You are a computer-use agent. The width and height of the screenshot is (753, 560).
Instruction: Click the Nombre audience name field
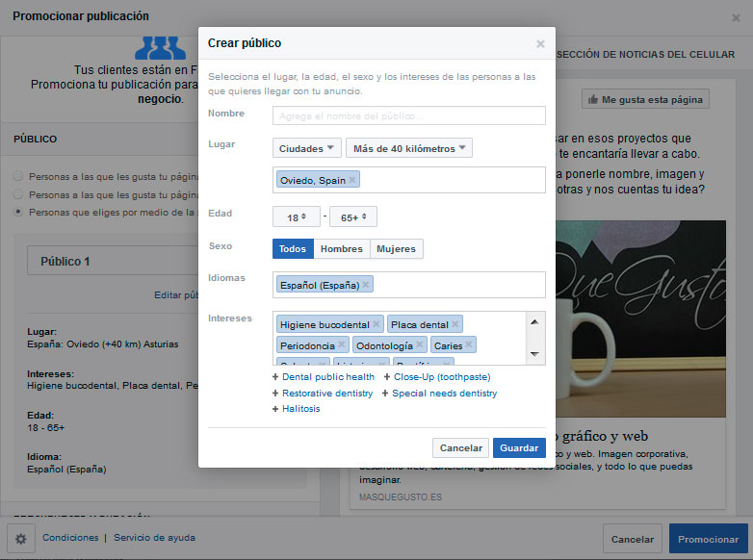pos(408,116)
